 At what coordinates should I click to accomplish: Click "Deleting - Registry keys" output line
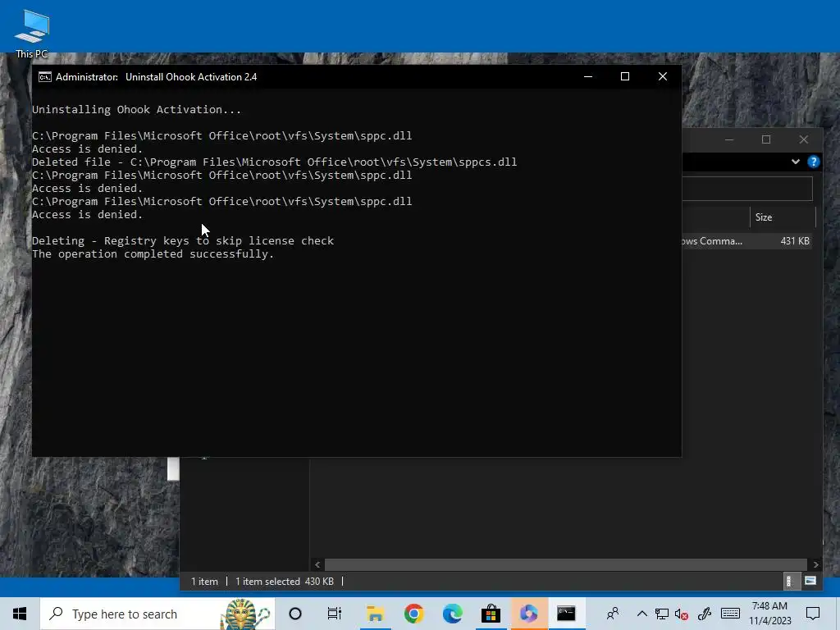[x=183, y=241]
